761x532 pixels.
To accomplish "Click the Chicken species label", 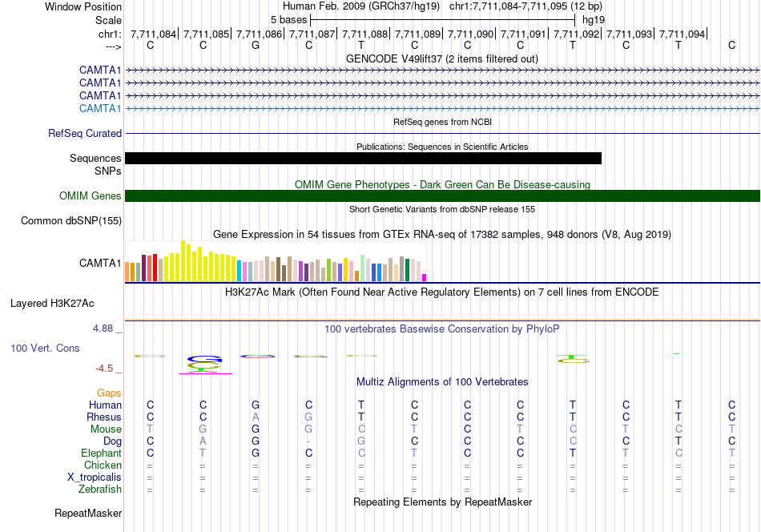I will (x=103, y=465).
